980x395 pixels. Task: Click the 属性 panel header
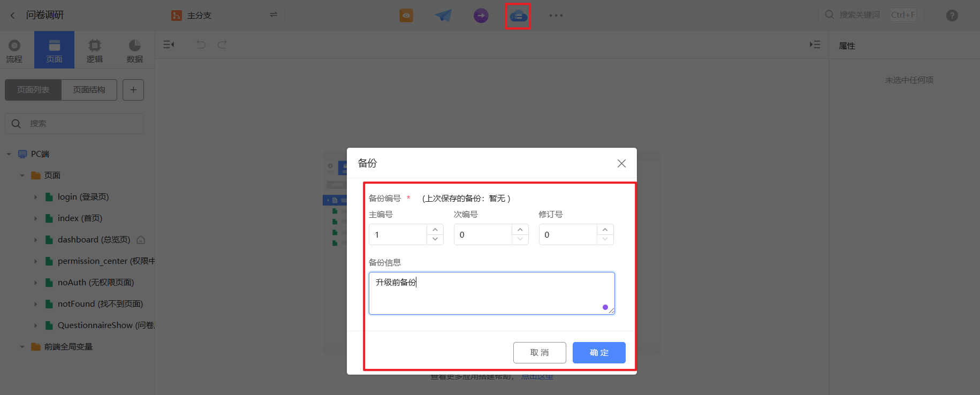tap(847, 46)
